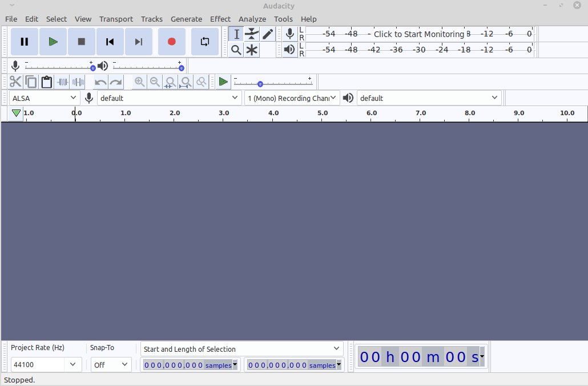This screenshot has height=386, width=588.
Task: Click the recording volume slider
Action: click(60, 67)
